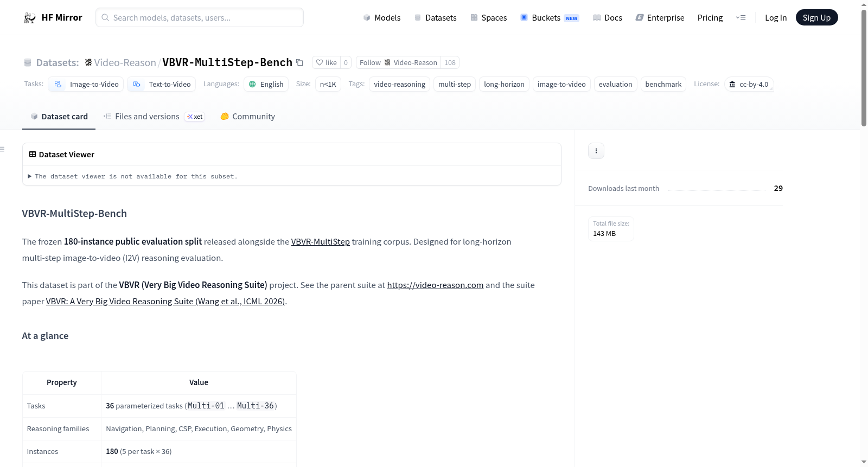Open the https://video-reason.com link
Image resolution: width=868 pixels, height=467 pixels.
pyautogui.click(x=435, y=285)
